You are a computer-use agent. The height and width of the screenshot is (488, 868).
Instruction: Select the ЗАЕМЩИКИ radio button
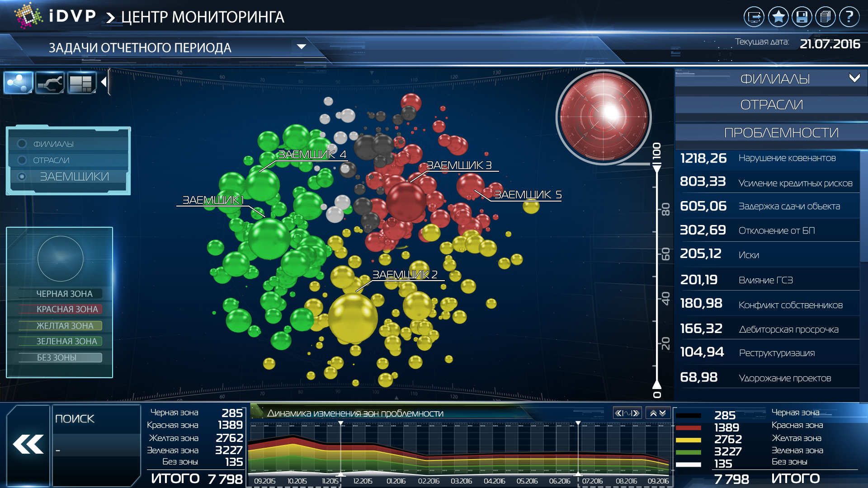(22, 176)
